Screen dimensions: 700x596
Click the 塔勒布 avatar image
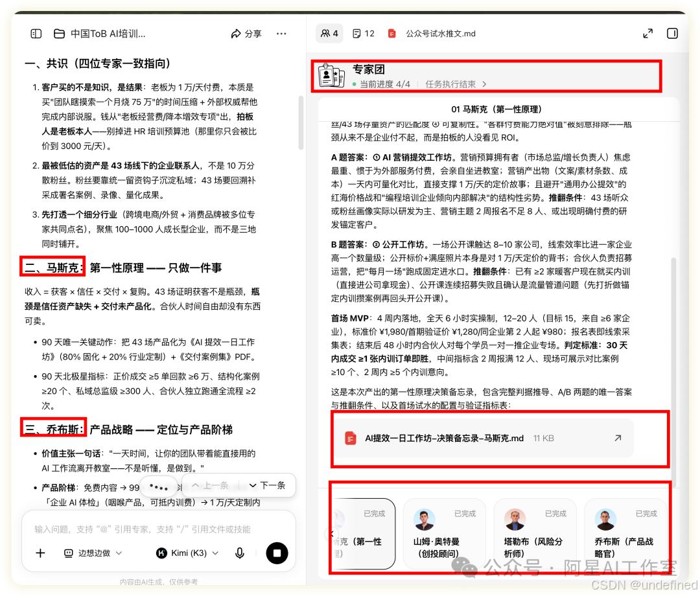pos(515,520)
